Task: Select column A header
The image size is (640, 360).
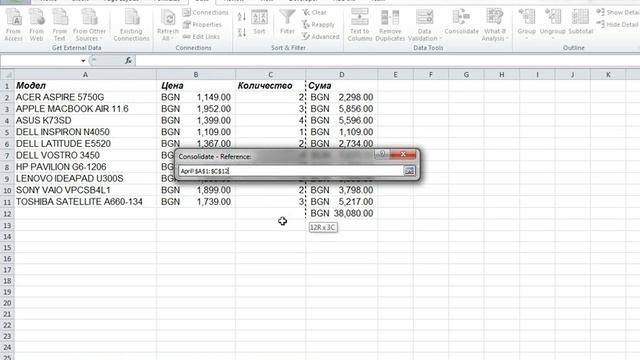Action: [x=85, y=75]
